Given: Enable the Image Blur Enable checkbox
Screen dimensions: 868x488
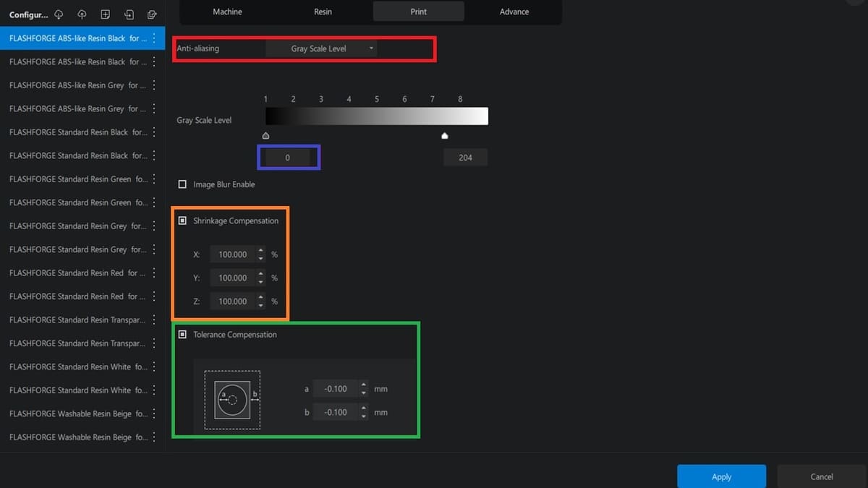Looking at the screenshot, I should (182, 184).
